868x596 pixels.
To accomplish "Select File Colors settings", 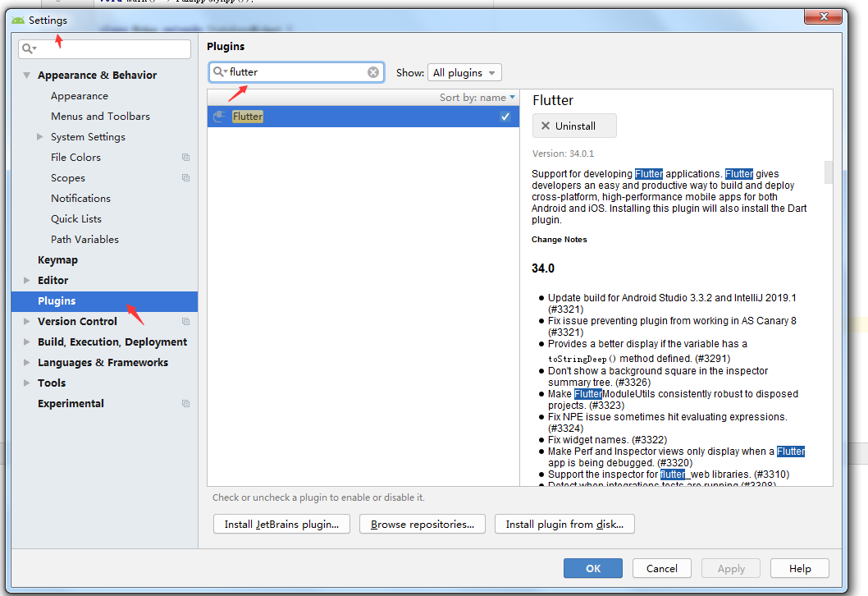I will (75, 158).
